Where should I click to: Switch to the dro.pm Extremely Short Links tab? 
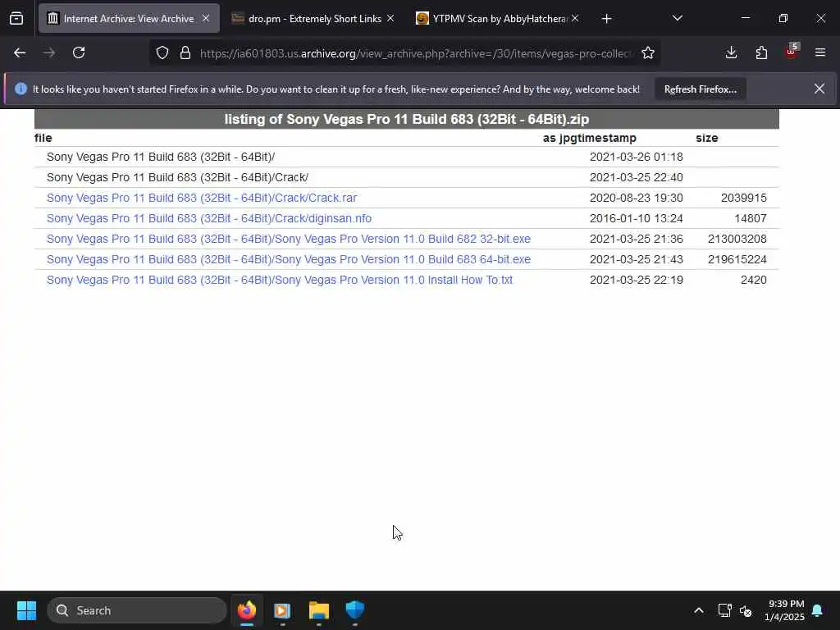coord(314,18)
